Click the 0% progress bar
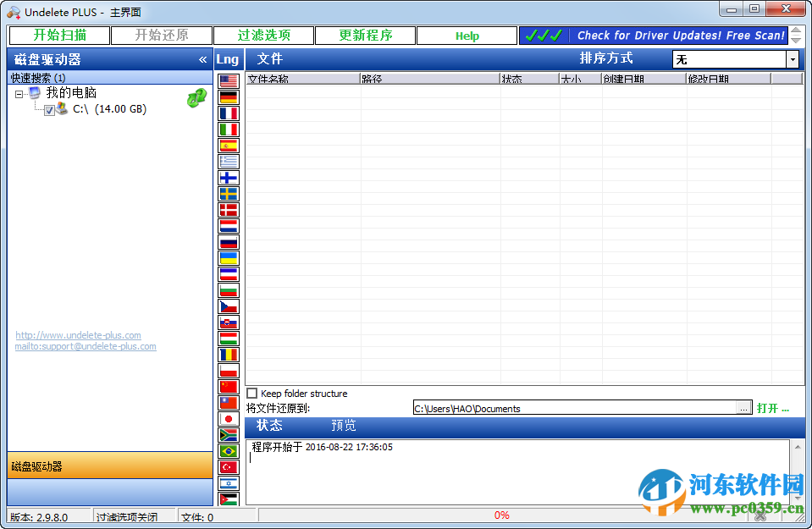Image resolution: width=812 pixels, height=529 pixels. (x=501, y=515)
